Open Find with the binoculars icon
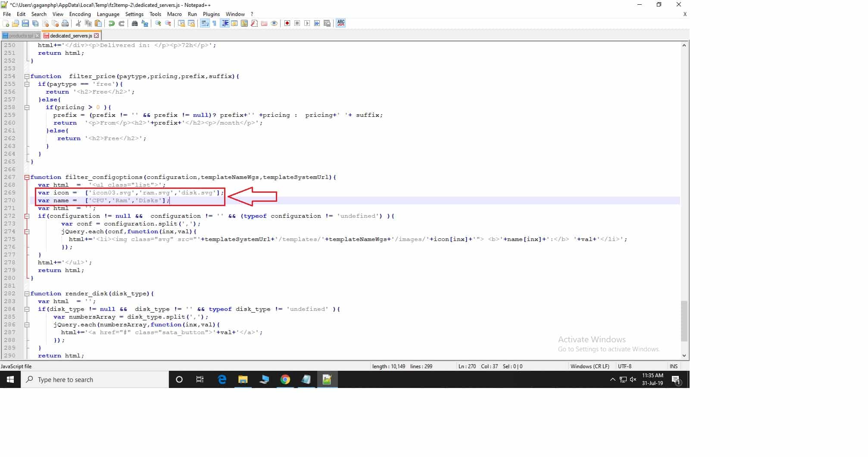The image size is (868, 457). 134,23
